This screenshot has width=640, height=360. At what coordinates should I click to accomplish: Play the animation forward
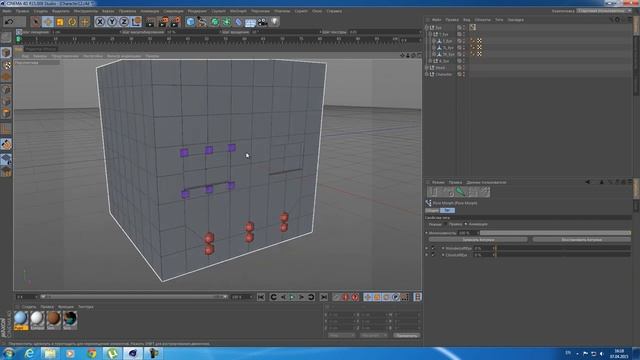[292, 297]
